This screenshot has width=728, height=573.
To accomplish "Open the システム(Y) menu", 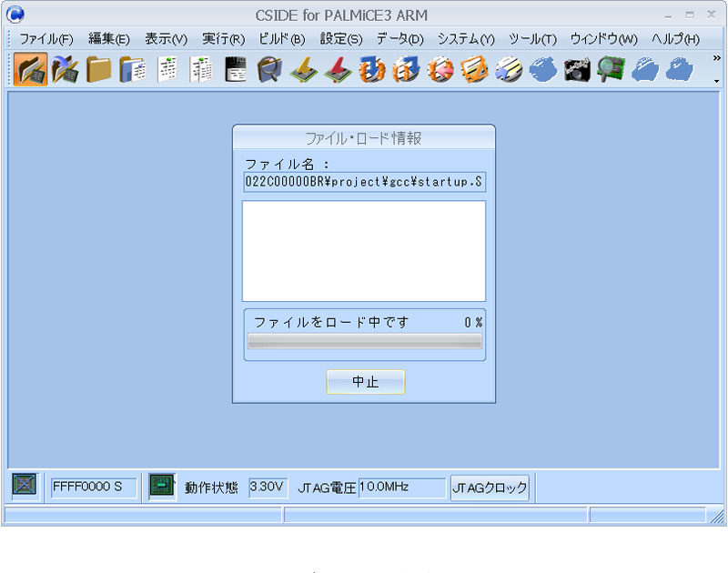I will point(466,39).
